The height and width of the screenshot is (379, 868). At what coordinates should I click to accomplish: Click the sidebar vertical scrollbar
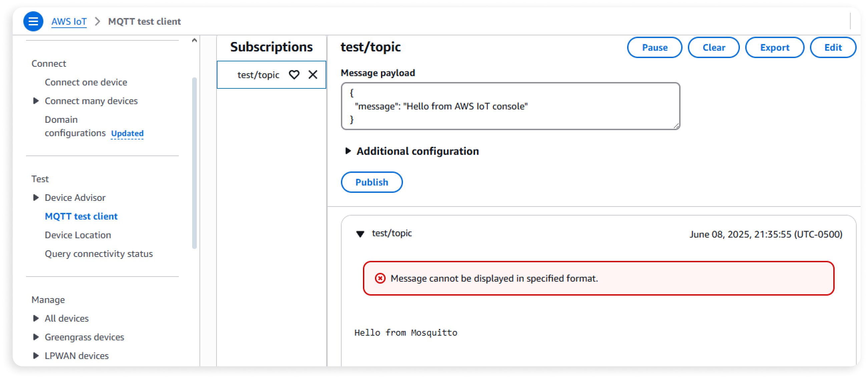tap(194, 163)
